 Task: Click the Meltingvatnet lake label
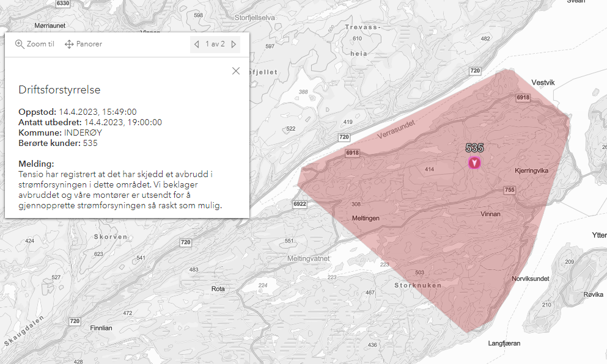click(x=309, y=258)
